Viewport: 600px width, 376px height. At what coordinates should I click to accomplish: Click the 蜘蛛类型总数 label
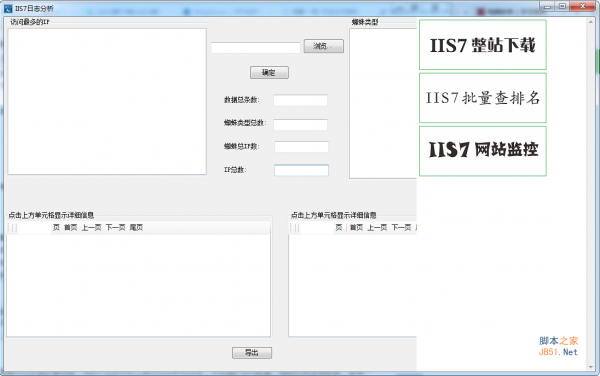coord(245,123)
